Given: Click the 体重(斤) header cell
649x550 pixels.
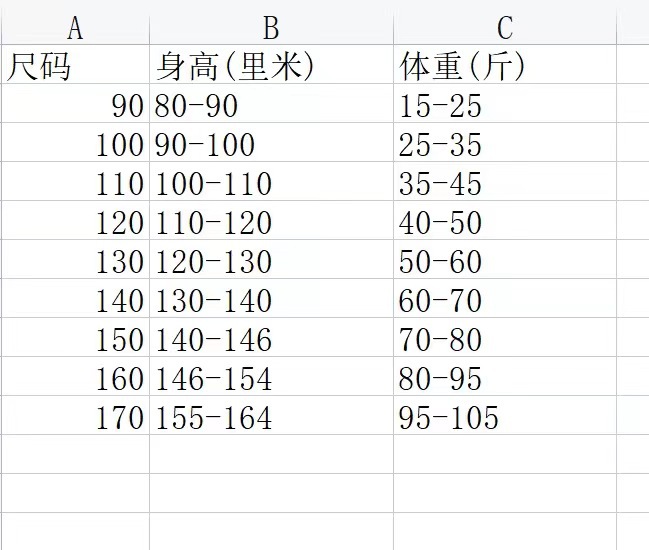Looking at the screenshot, I should click(504, 67).
